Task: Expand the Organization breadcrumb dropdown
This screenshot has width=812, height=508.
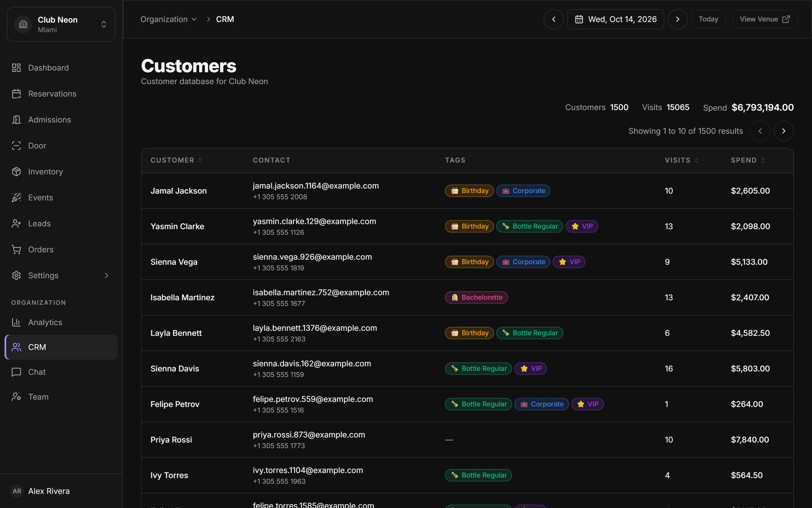Action: pos(168,19)
